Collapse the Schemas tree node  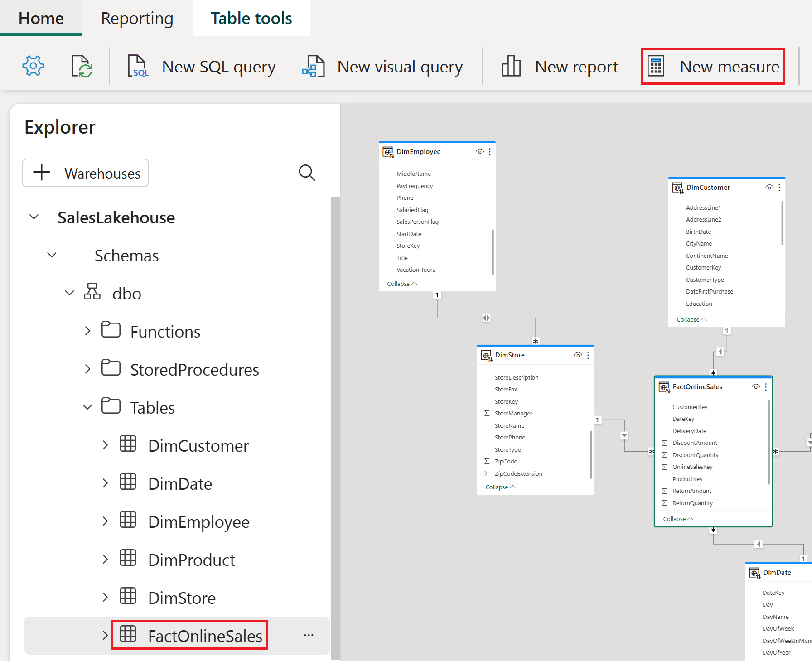pyautogui.click(x=52, y=255)
